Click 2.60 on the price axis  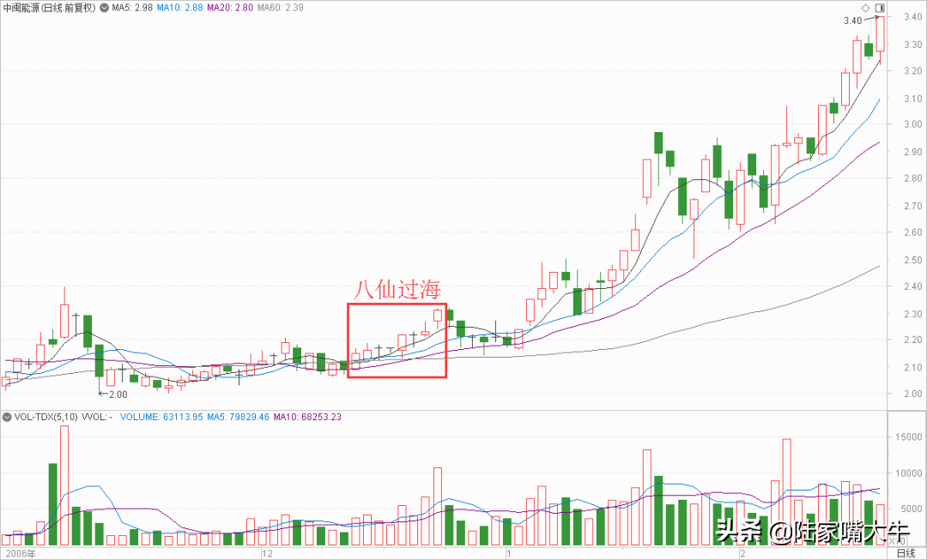(912, 232)
